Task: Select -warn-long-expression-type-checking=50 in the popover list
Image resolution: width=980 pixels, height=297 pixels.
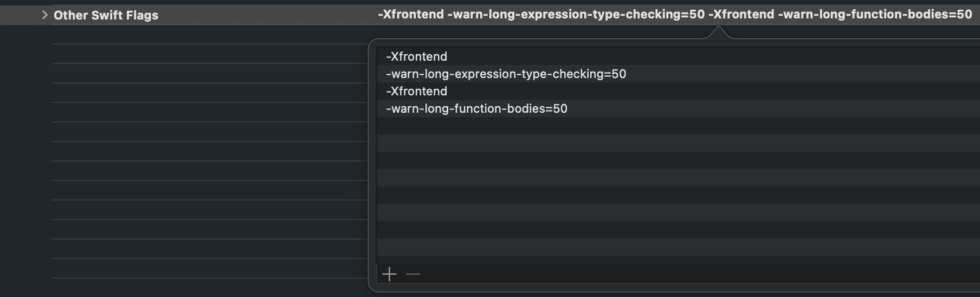Action: coord(506,74)
